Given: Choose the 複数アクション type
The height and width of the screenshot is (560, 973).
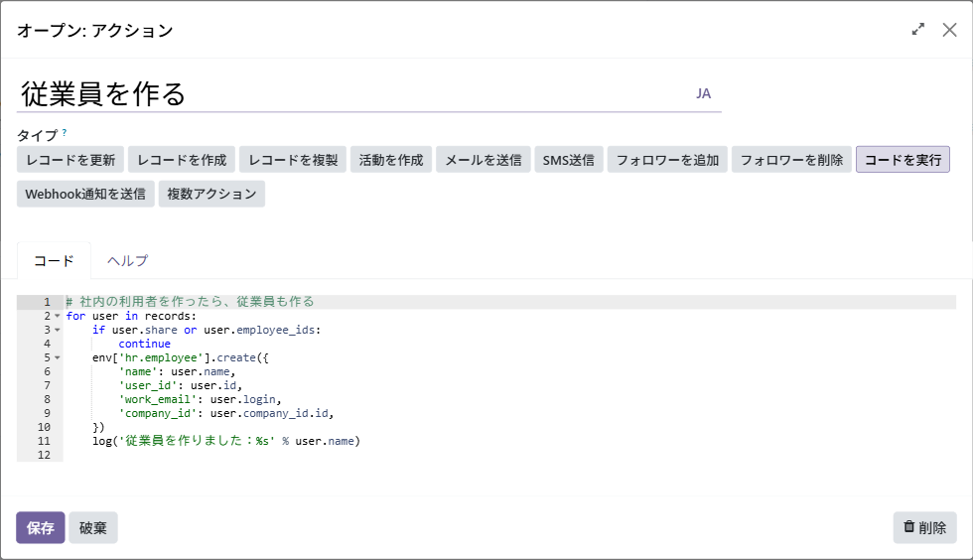Looking at the screenshot, I should (x=211, y=194).
